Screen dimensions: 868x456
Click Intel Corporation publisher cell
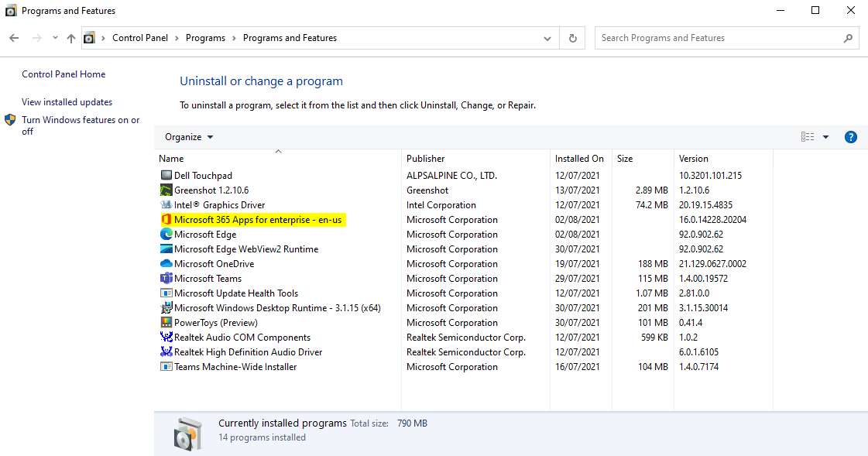[441, 204]
